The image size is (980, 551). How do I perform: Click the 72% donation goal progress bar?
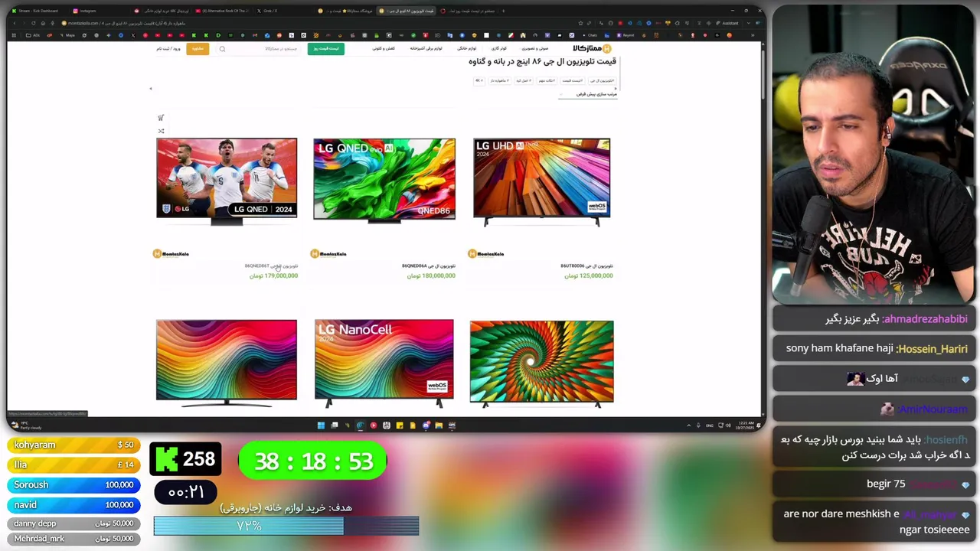click(286, 526)
